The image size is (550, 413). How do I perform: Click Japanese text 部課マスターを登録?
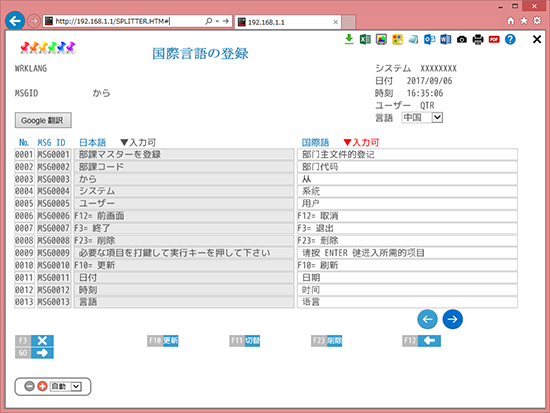[x=120, y=154]
